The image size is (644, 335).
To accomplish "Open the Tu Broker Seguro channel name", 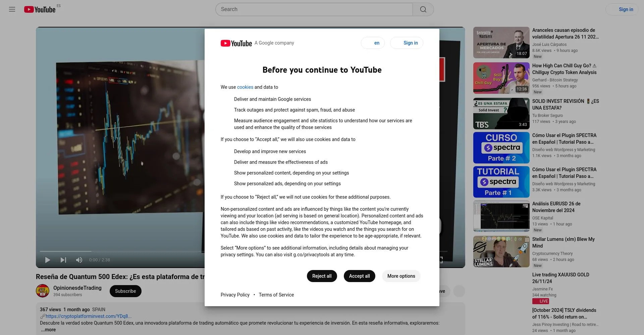I will (547, 116).
